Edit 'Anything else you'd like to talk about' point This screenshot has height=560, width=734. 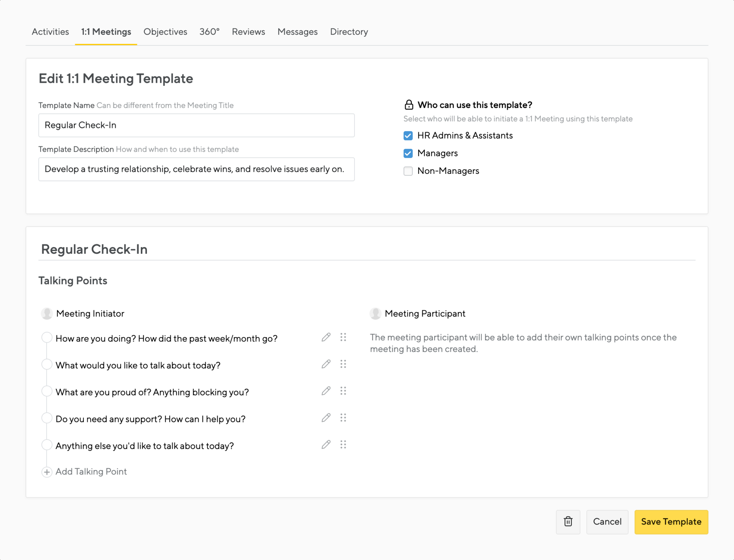326,445
